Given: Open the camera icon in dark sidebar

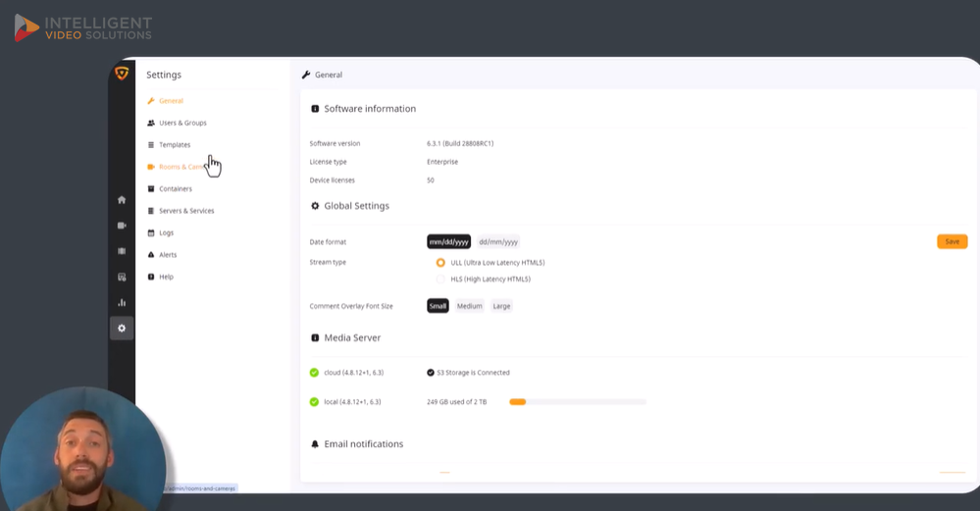Looking at the screenshot, I should [122, 226].
